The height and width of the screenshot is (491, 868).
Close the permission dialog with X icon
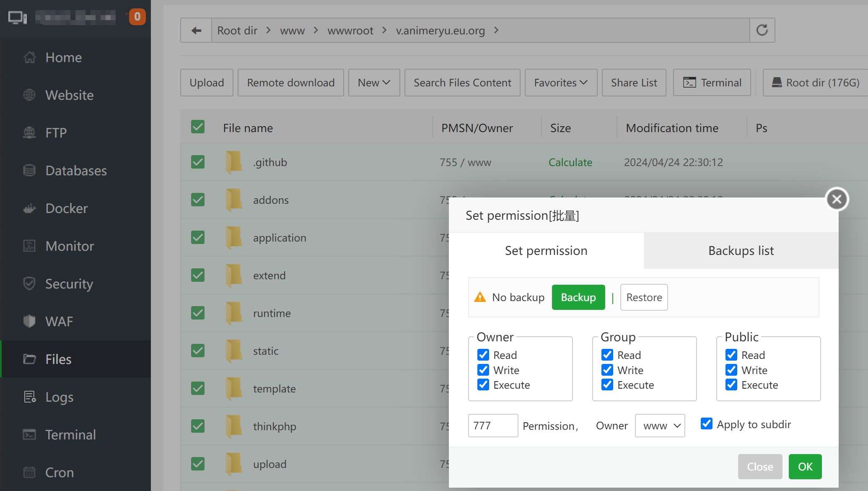click(x=837, y=199)
